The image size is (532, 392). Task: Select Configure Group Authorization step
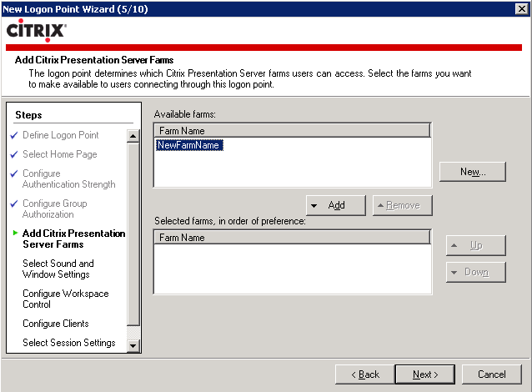click(x=55, y=209)
